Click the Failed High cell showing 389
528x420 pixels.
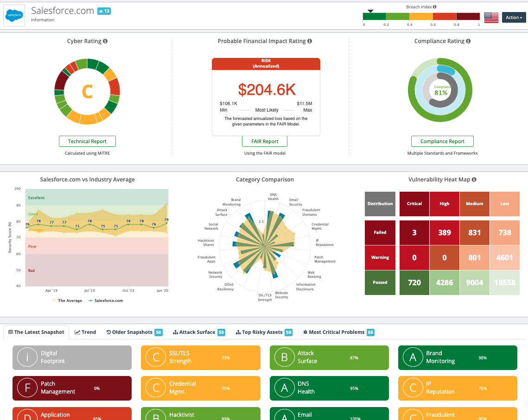tap(445, 232)
